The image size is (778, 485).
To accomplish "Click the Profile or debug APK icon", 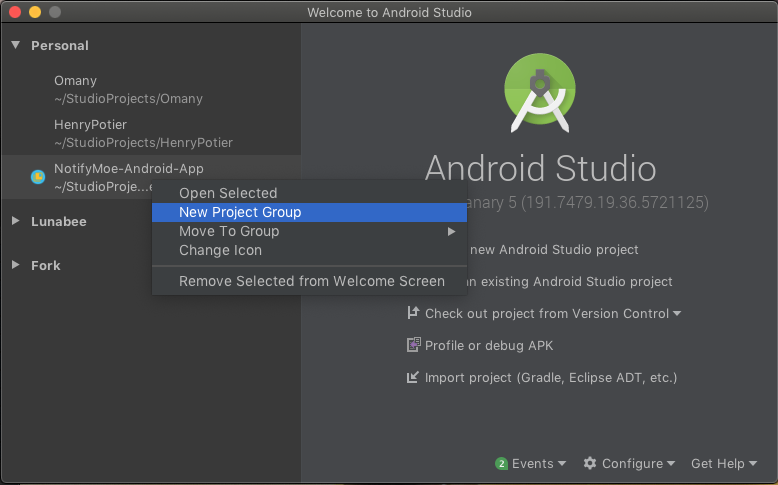I will [413, 345].
